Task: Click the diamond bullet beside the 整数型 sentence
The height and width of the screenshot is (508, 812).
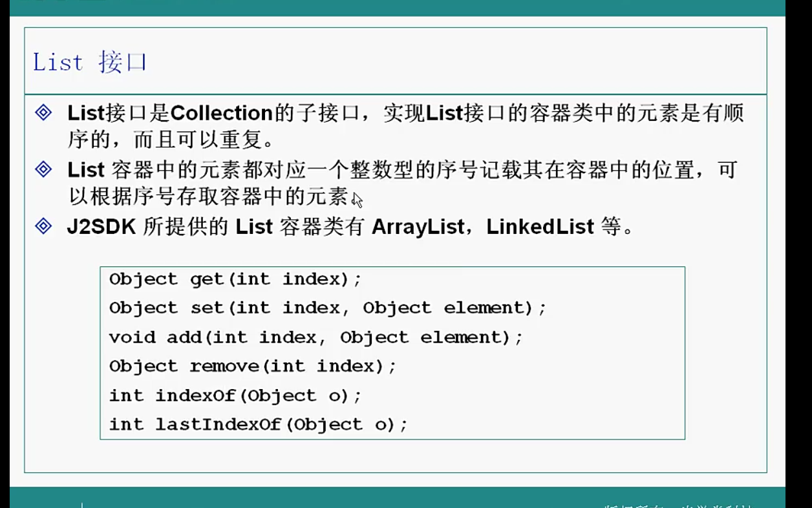Action: (x=43, y=169)
